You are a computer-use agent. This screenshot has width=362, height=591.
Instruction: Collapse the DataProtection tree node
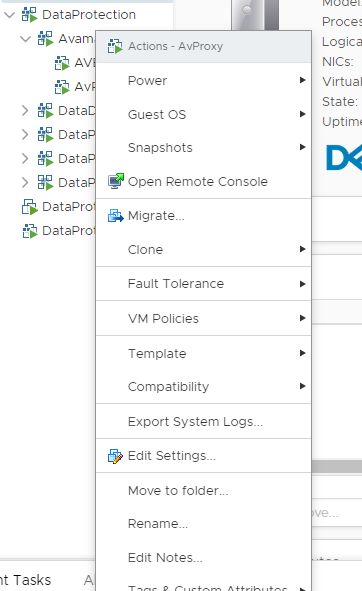click(x=9, y=15)
